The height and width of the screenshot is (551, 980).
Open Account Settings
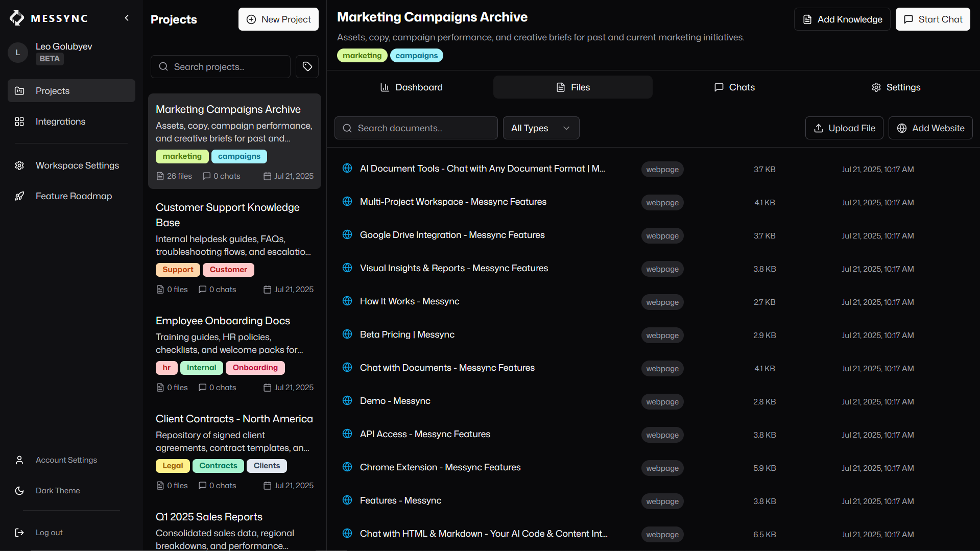pos(71,460)
